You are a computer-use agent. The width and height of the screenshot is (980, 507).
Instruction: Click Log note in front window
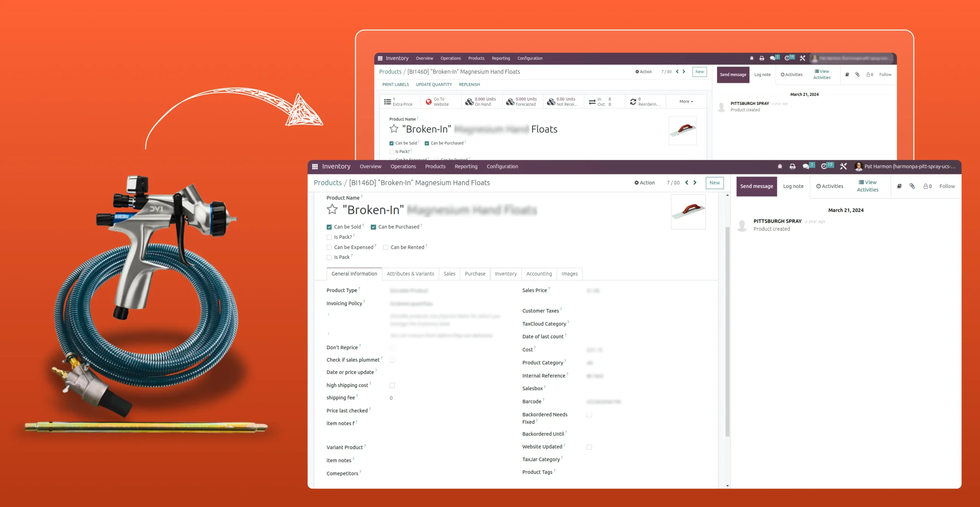793,186
